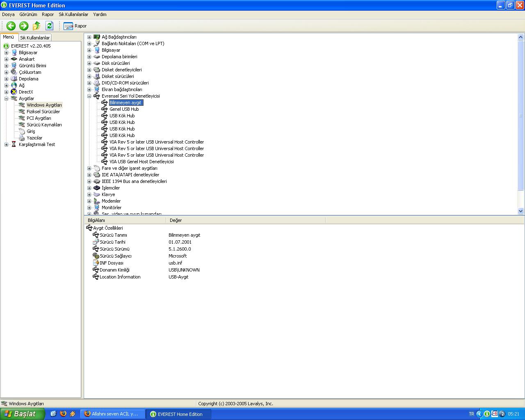Click the Klavye keyboard icon
The image size is (525, 420).
(x=97, y=194)
